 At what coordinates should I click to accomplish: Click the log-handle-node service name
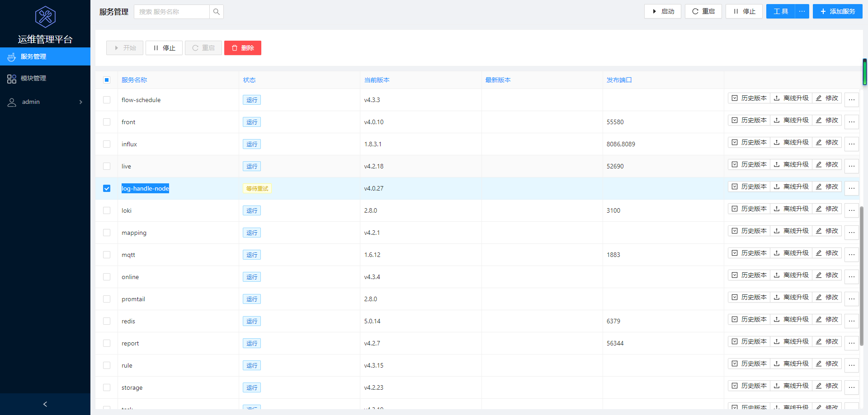[145, 188]
